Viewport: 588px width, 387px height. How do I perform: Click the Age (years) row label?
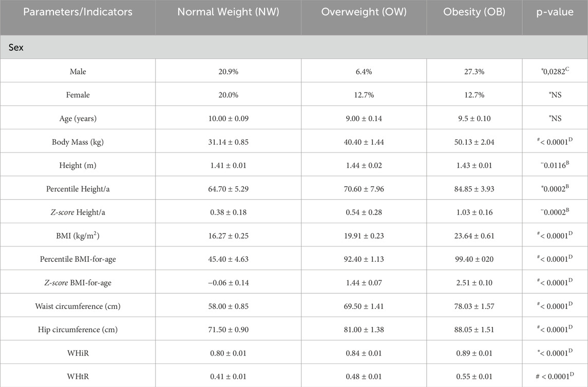point(78,119)
